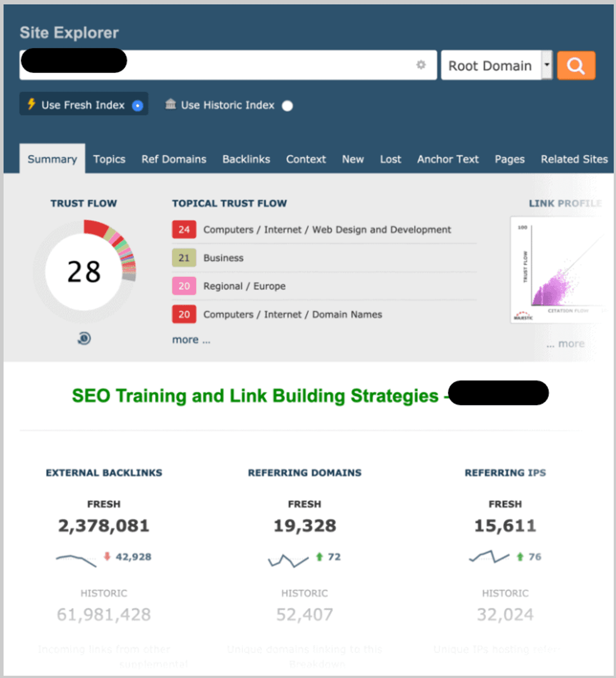
Task: Click the red 20 Domain Names score swatch
Action: point(184,314)
